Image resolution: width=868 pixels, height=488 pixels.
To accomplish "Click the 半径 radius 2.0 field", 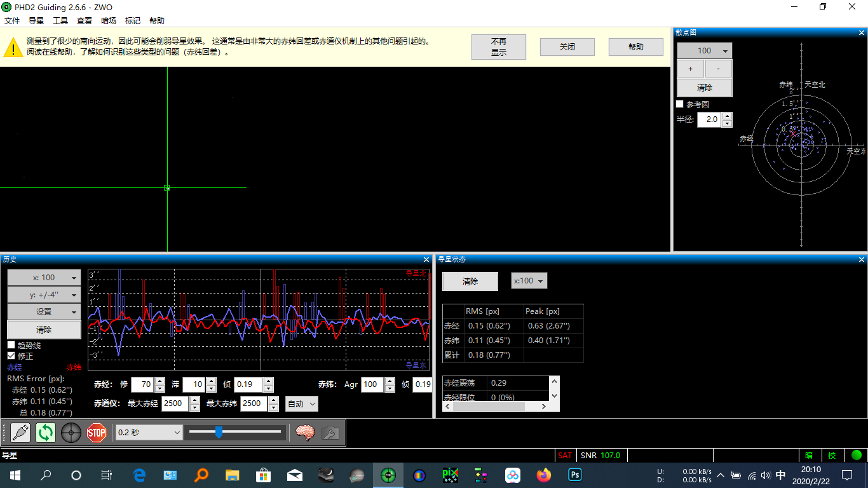I will [709, 119].
